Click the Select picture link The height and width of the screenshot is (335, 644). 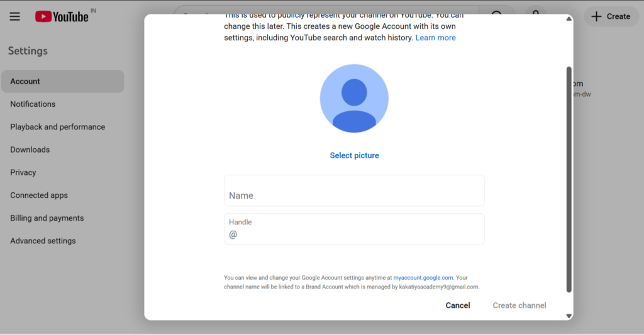point(354,155)
